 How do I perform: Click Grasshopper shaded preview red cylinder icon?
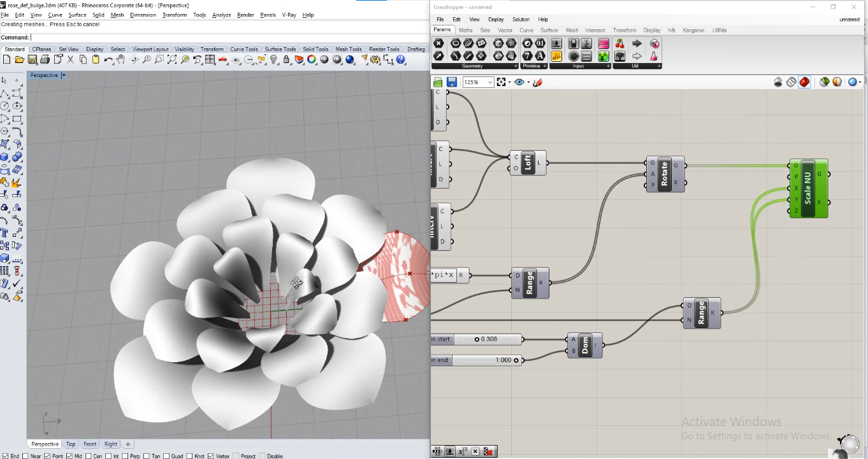tap(805, 82)
